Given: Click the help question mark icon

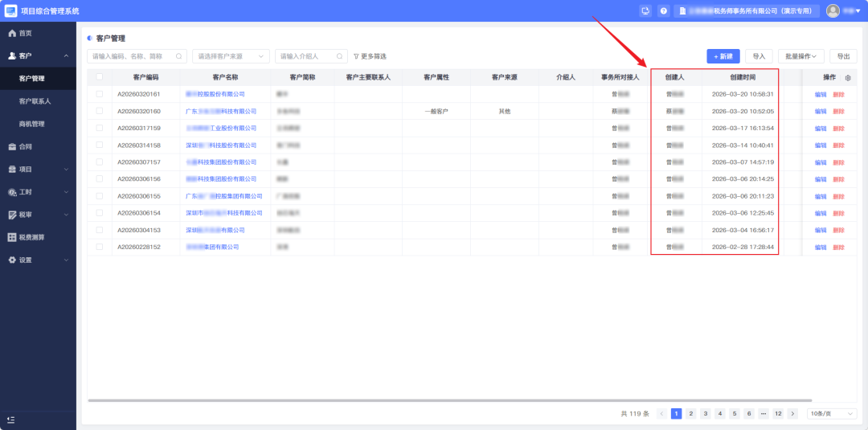Looking at the screenshot, I should coord(663,11).
